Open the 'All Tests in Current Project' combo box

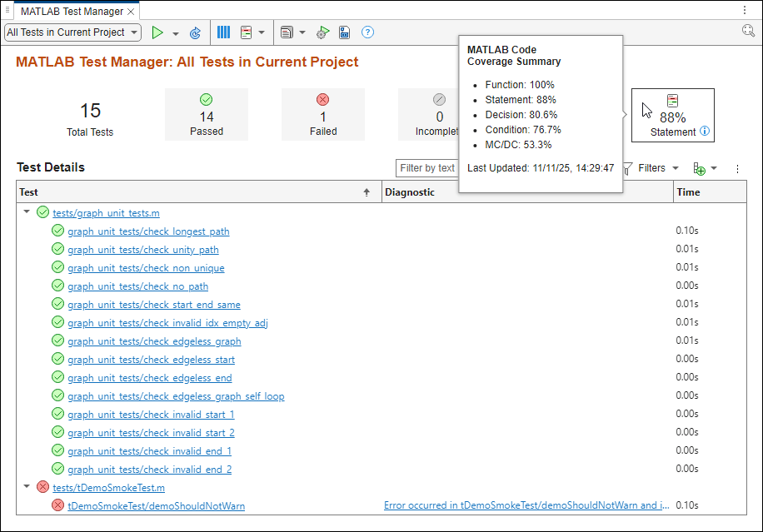(72, 32)
